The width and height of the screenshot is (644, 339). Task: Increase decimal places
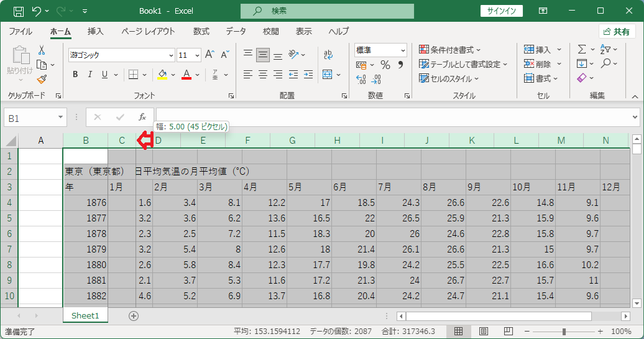[361, 79]
